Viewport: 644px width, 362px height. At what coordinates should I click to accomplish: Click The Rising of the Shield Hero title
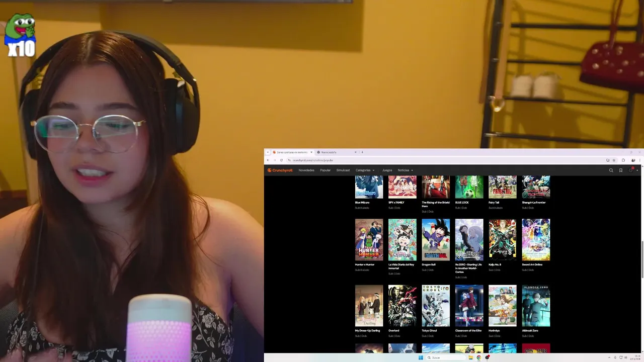pos(436,204)
